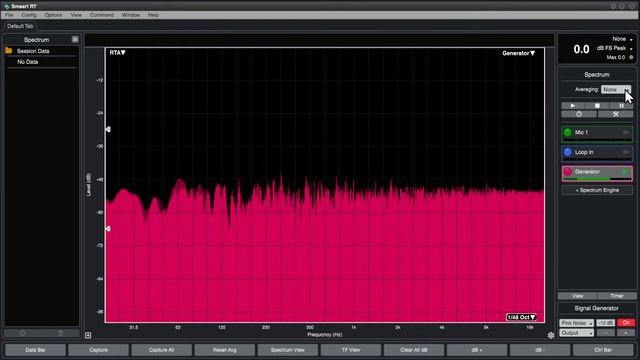Decrease generator level with minus button

pyautogui.click(x=606, y=333)
